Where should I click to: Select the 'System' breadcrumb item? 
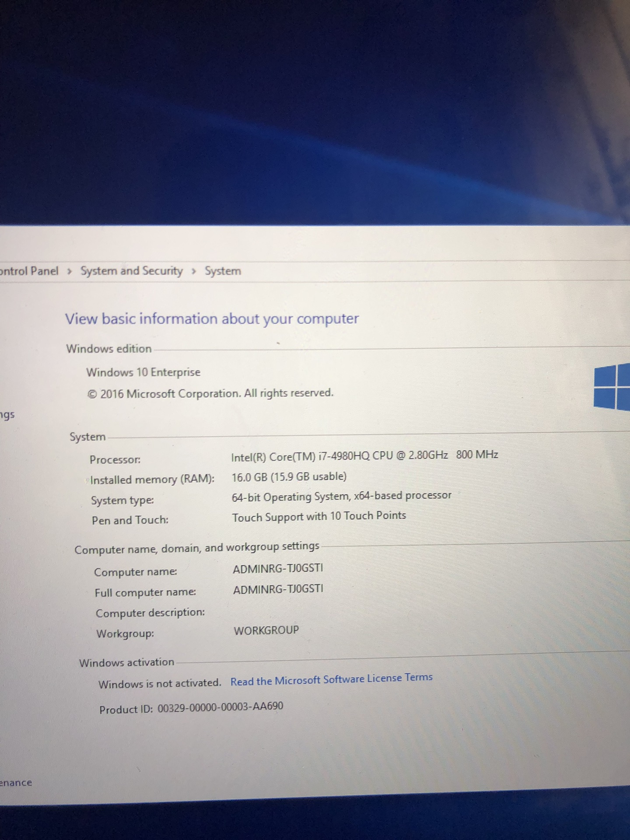[x=223, y=271]
